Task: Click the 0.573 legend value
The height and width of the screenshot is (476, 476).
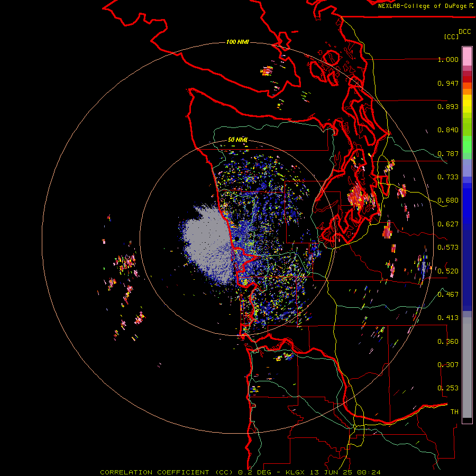Action: (x=448, y=248)
